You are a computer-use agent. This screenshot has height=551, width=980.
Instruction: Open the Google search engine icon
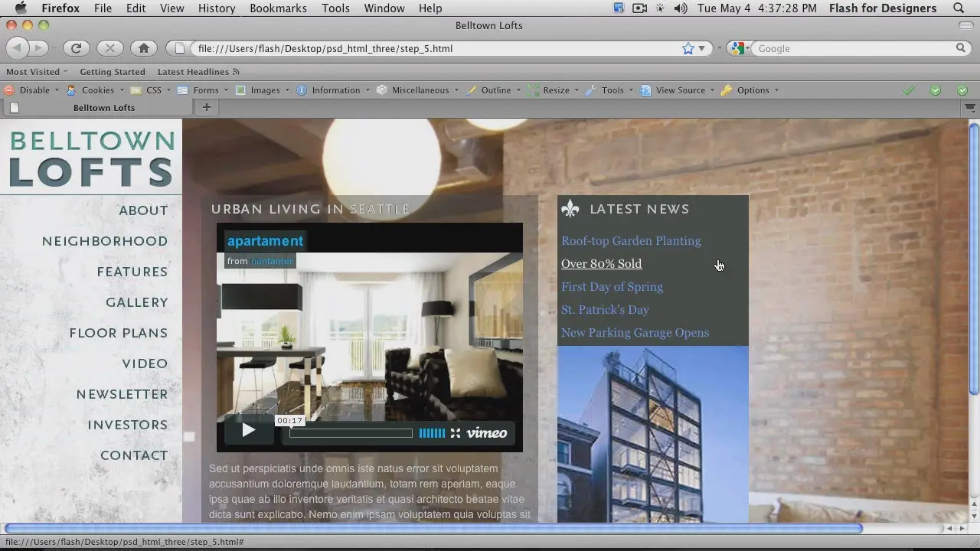(x=737, y=48)
